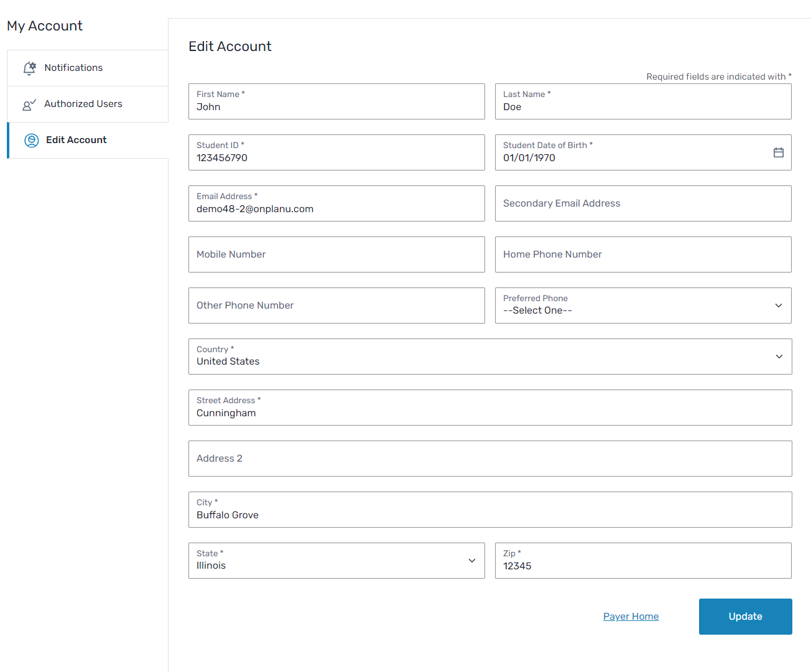This screenshot has width=811, height=672.
Task: Follow the Payer Home link
Action: [631, 617]
